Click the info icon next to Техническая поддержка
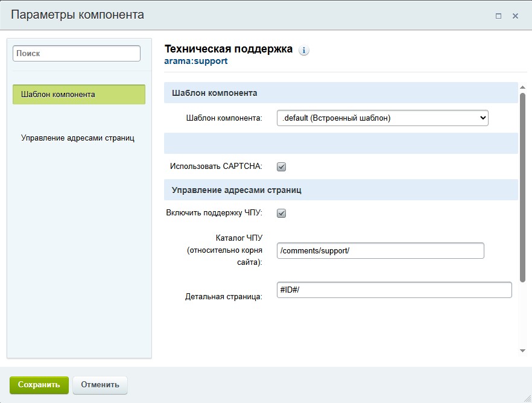Screen dimensions: 532x403 pos(304,50)
